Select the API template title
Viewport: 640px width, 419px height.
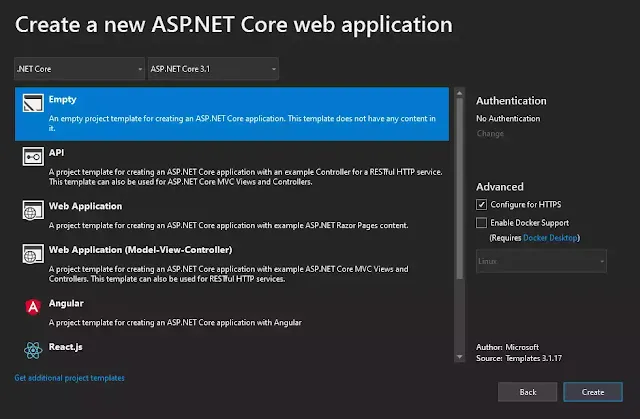[x=56, y=153]
